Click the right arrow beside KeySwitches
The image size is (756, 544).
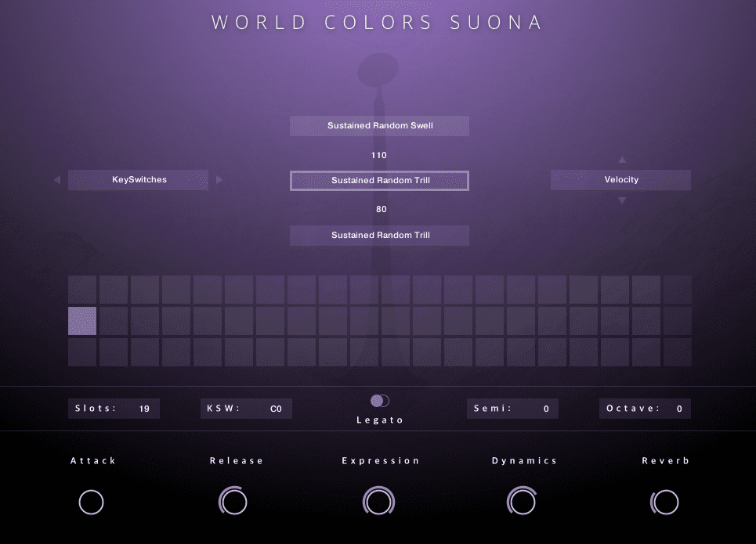tap(219, 180)
